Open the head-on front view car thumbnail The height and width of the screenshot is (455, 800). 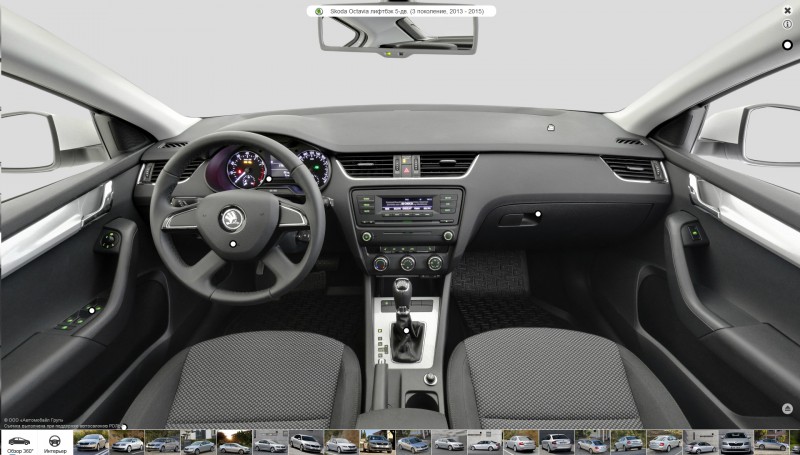tap(735, 442)
